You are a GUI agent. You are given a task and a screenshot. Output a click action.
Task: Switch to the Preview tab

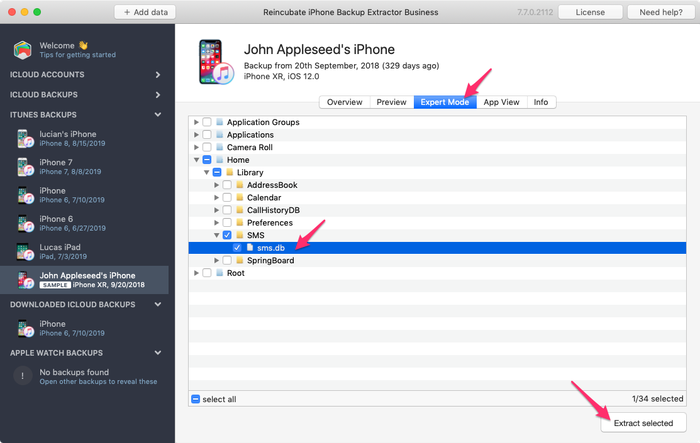pos(392,102)
